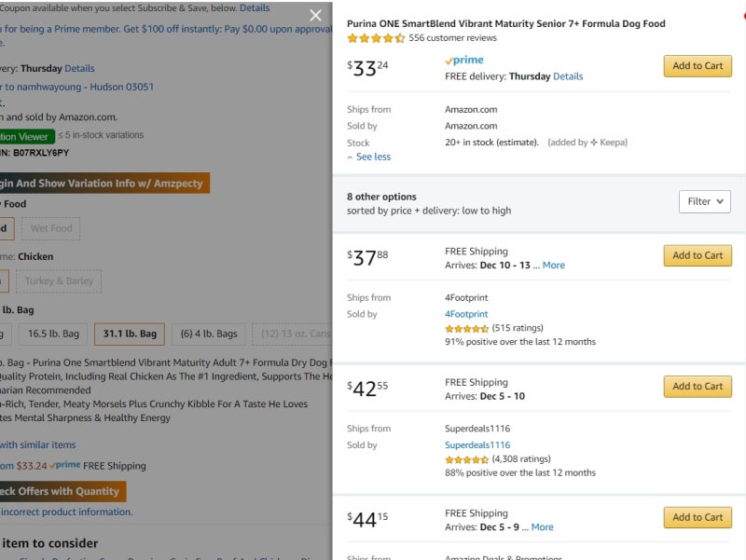This screenshot has width=746, height=560.
Task: Click 4Footprint seller star rating
Action: coord(466,328)
